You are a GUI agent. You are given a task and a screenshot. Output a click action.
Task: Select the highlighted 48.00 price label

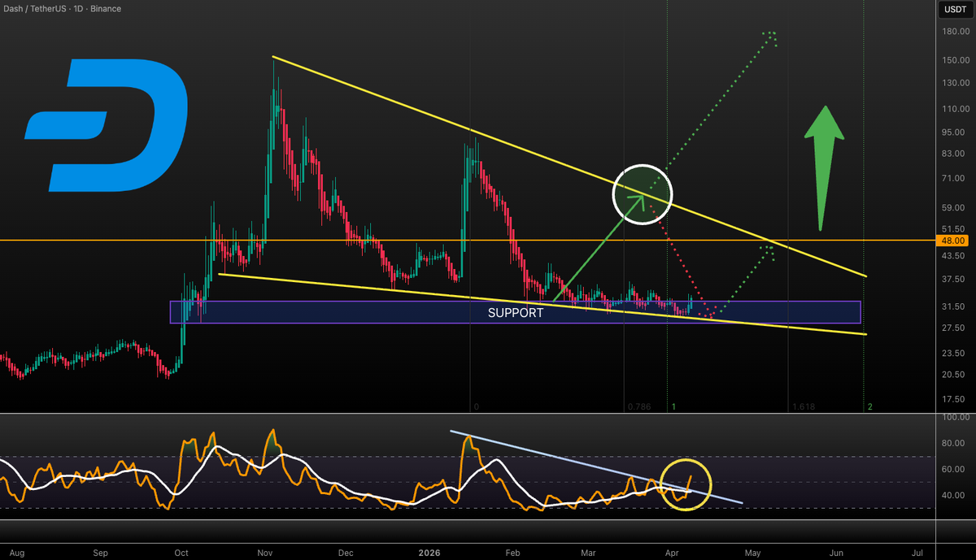click(x=952, y=241)
